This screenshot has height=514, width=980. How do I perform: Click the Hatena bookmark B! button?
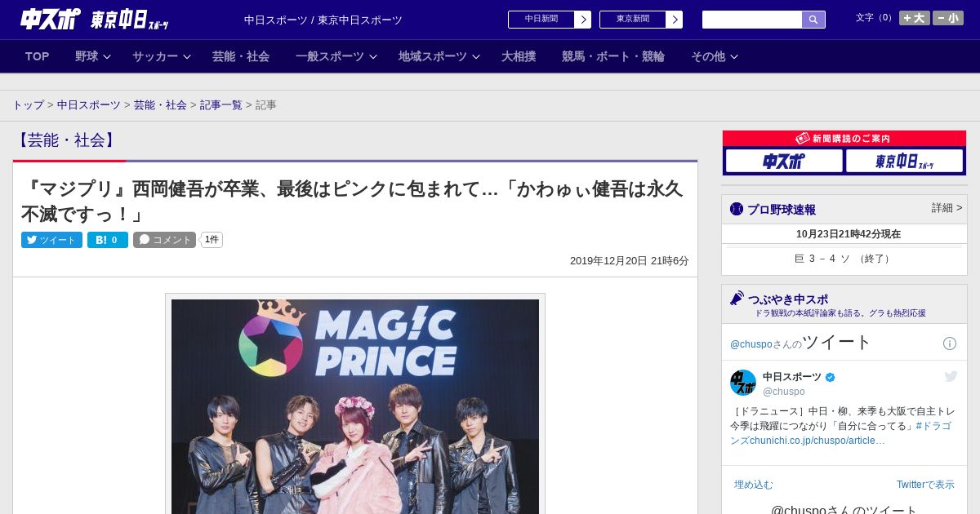click(x=108, y=240)
